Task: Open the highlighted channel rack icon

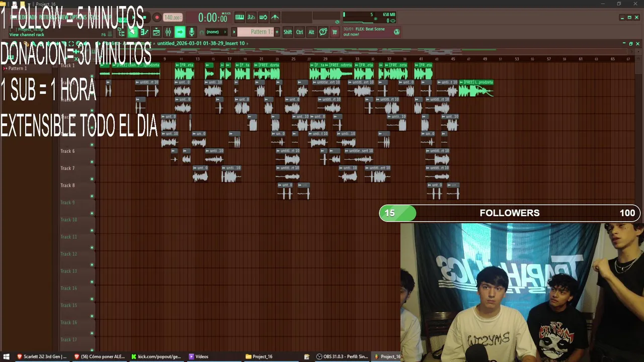Action: pyautogui.click(x=132, y=32)
